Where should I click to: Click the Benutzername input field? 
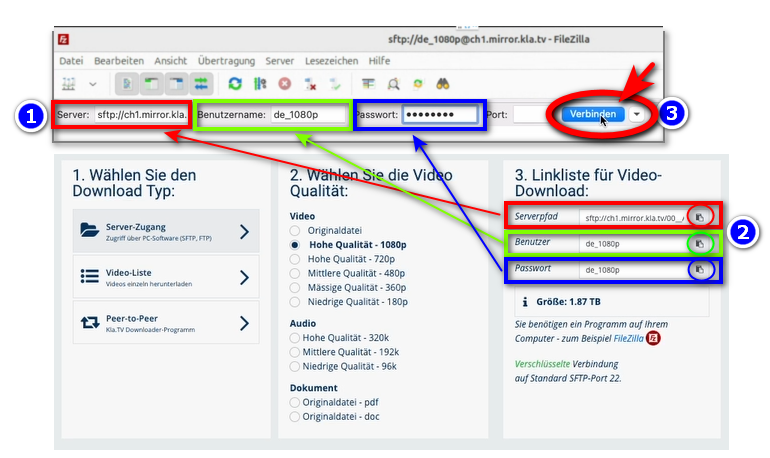pyautogui.click(x=308, y=115)
